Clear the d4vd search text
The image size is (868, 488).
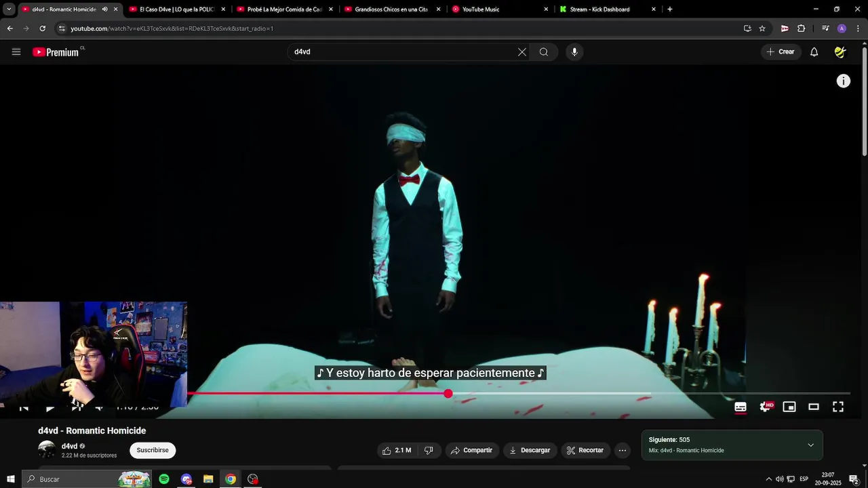[522, 52]
